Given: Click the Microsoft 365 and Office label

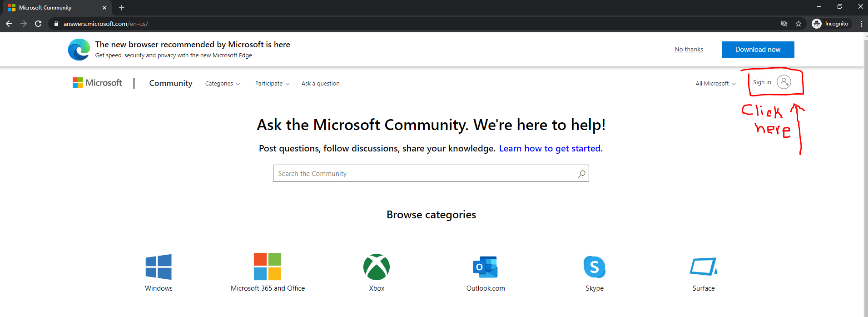Looking at the screenshot, I should click(268, 288).
